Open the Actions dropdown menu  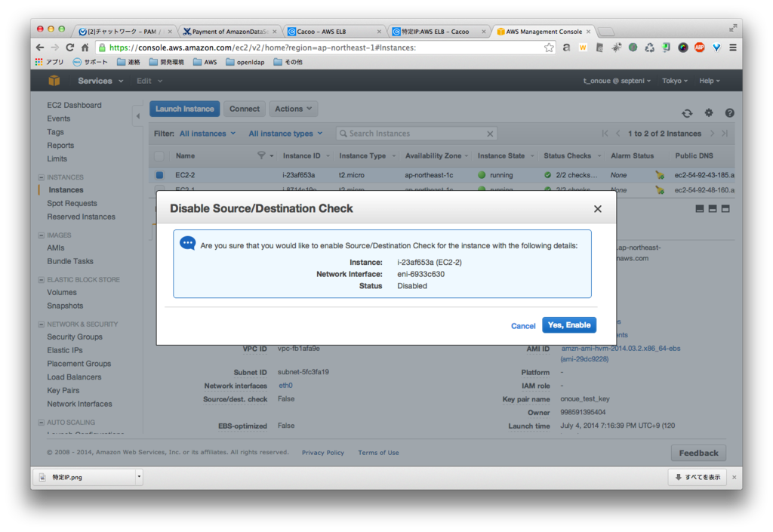pos(294,109)
